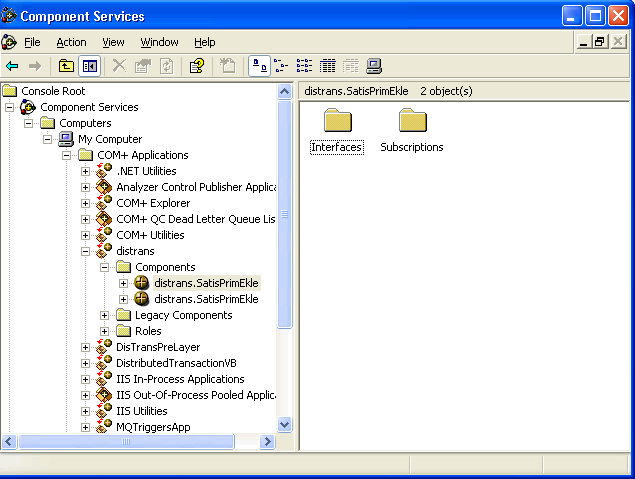
Task: Toggle Show/Hide Console Tree button
Action: click(x=90, y=66)
